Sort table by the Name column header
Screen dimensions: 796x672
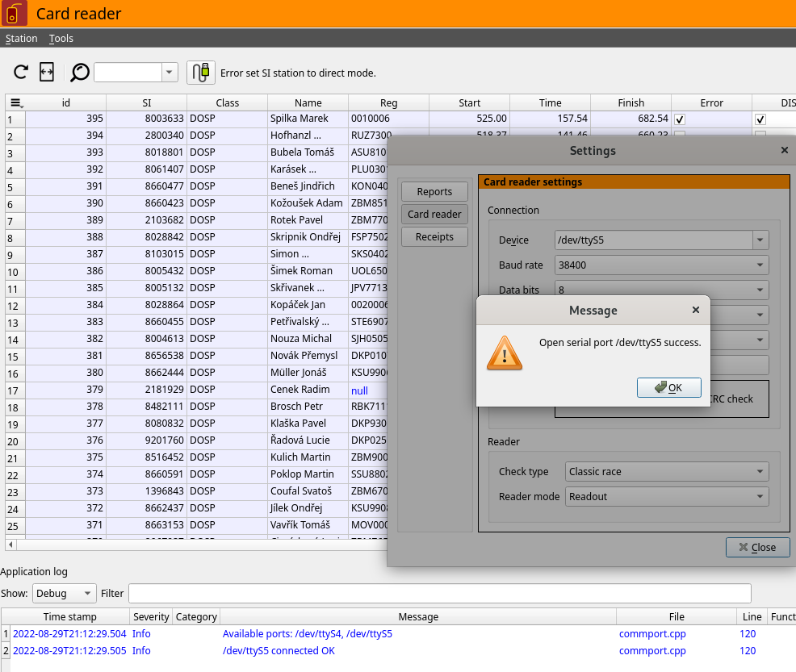coord(308,103)
